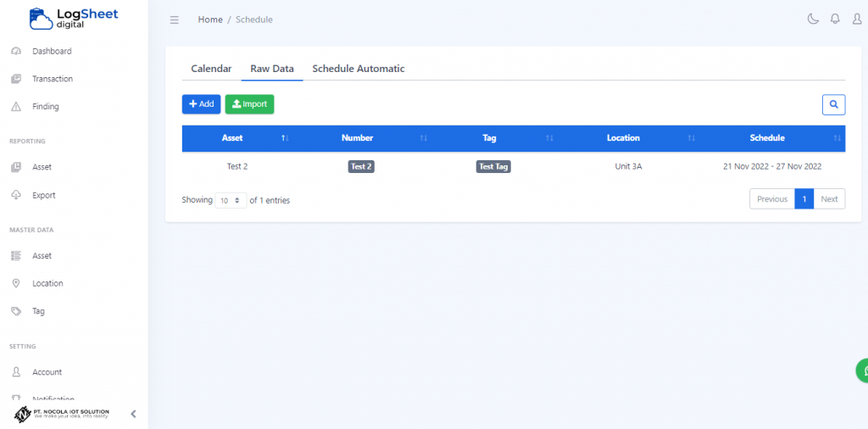
Task: Sort by Number column arrows
Action: click(424, 138)
